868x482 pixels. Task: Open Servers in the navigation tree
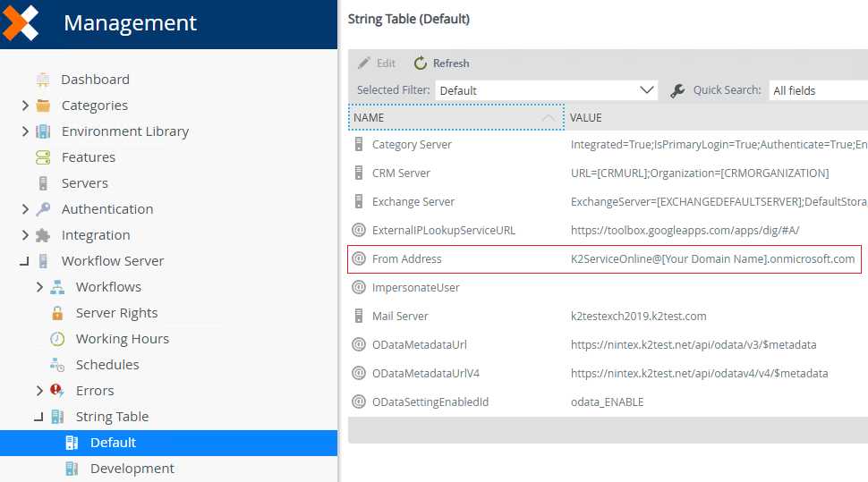coord(84,183)
